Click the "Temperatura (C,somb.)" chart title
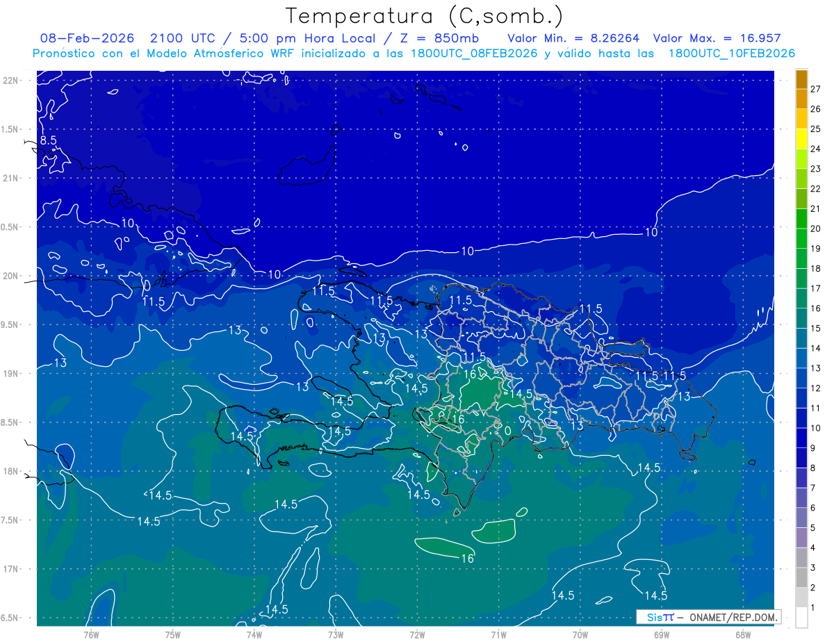This screenshot has height=644, width=834. [425, 16]
